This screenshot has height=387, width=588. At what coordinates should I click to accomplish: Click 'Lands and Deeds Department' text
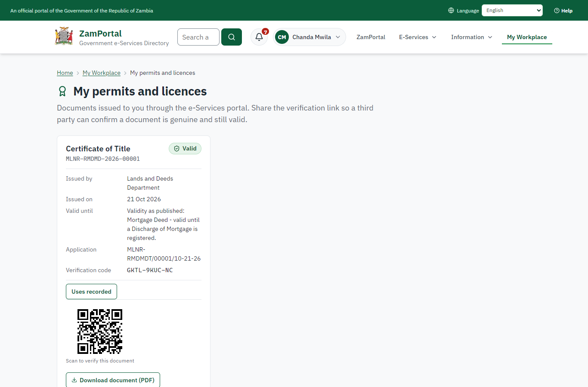pos(150,183)
